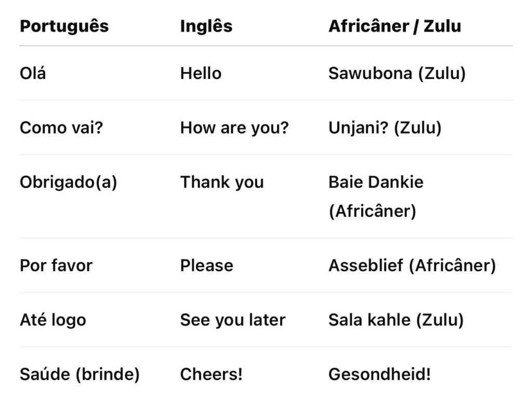Viewport: 532px width, 409px height.
Task: Click the Africâner / Zulu column header
Action: pos(394,26)
